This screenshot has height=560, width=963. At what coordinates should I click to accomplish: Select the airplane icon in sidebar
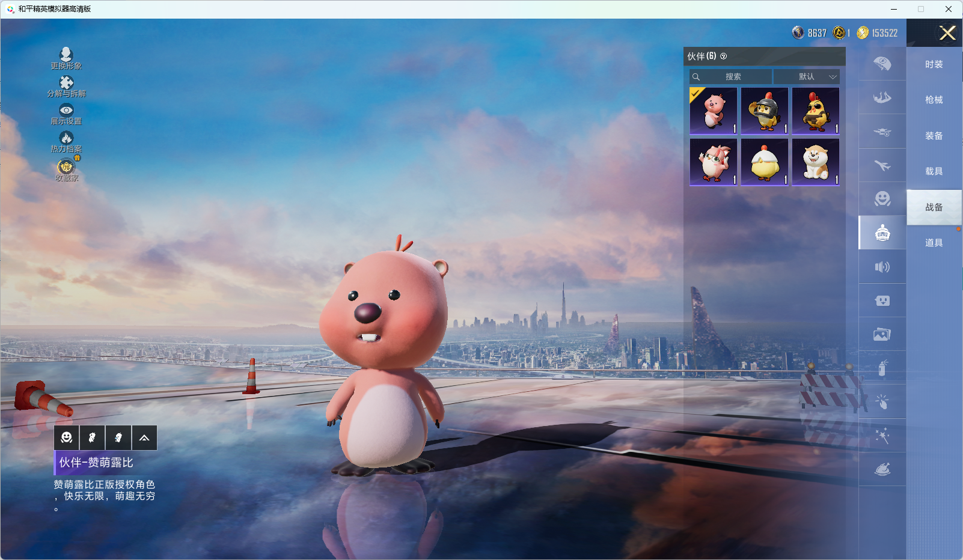tap(882, 165)
